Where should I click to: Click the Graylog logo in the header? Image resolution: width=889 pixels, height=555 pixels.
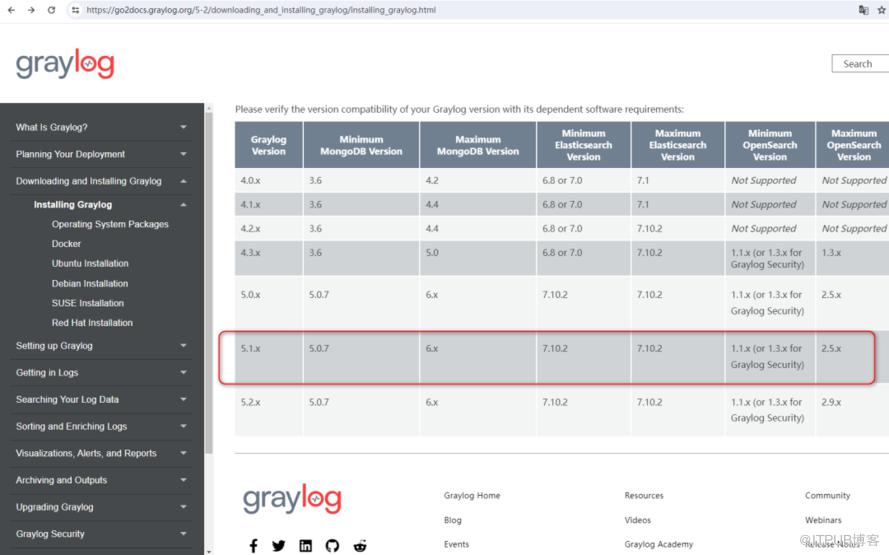click(65, 65)
